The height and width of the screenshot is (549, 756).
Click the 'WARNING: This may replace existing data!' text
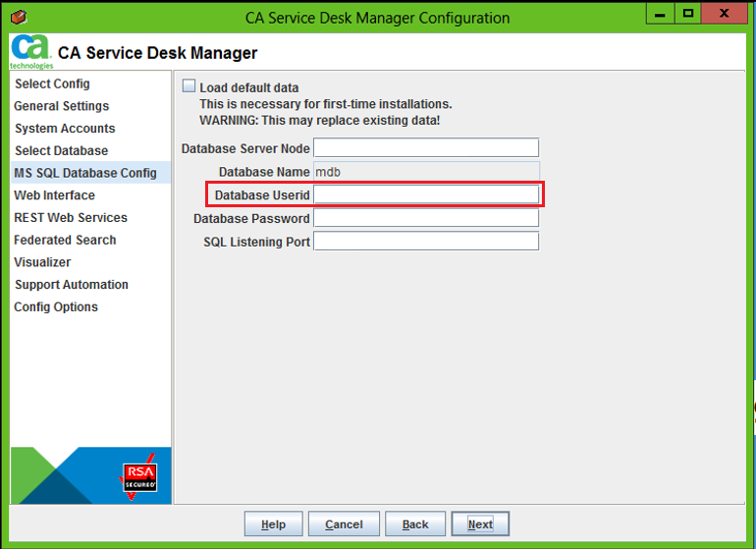tap(320, 120)
